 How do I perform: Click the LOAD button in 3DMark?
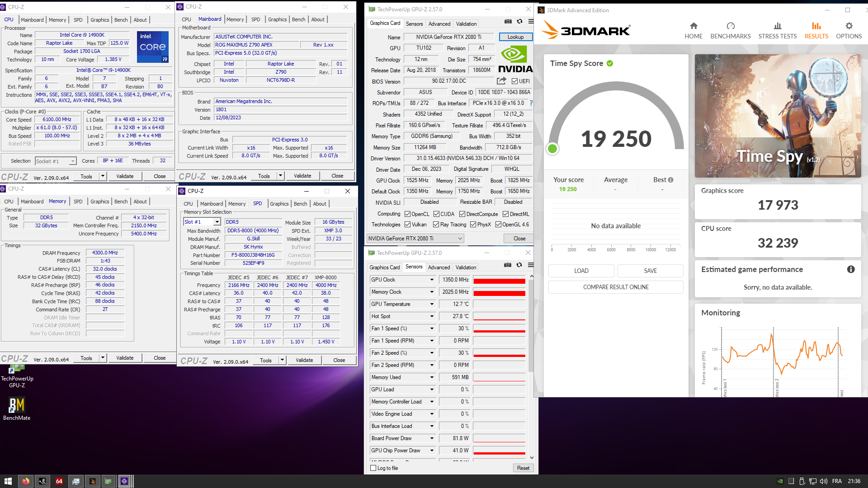(581, 271)
